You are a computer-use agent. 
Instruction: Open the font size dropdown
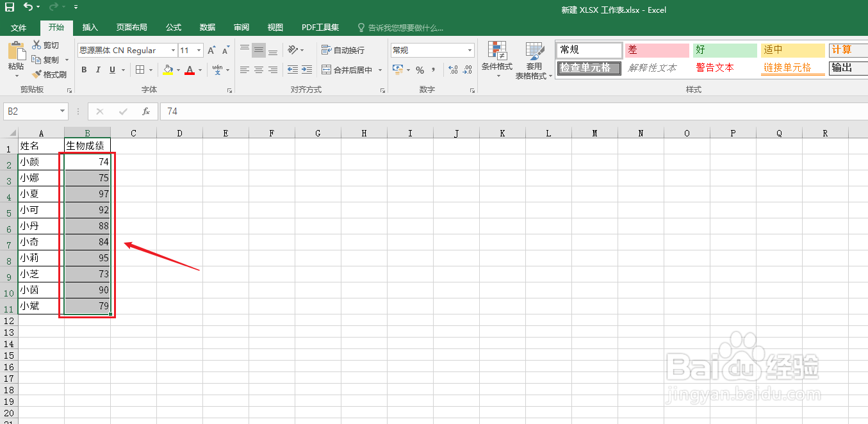[199, 50]
